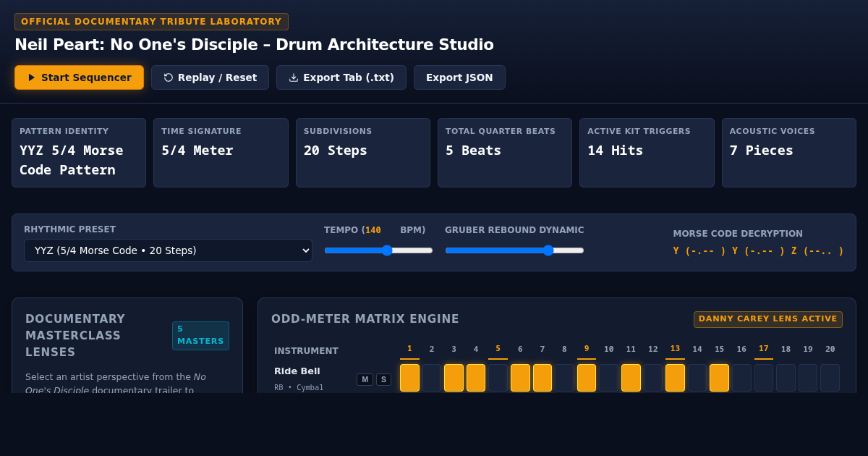Click the '14 Hits' active triggers value
Image resolution: width=868 pixels, height=456 pixels.
[x=615, y=151]
